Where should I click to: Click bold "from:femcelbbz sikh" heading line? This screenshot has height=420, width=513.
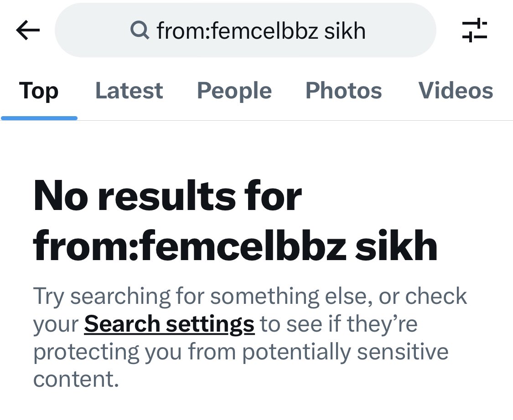coord(235,246)
